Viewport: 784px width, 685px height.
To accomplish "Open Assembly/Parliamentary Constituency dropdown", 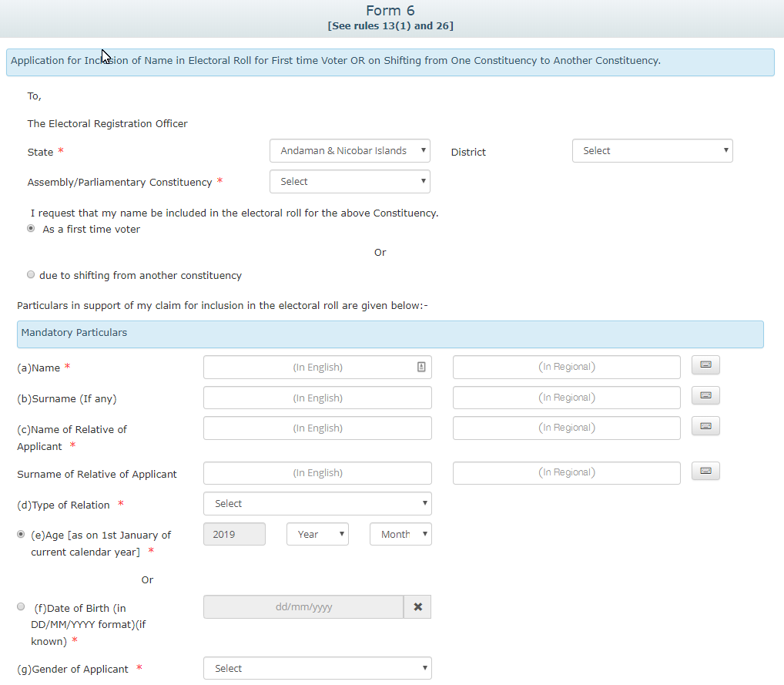I will [x=350, y=182].
